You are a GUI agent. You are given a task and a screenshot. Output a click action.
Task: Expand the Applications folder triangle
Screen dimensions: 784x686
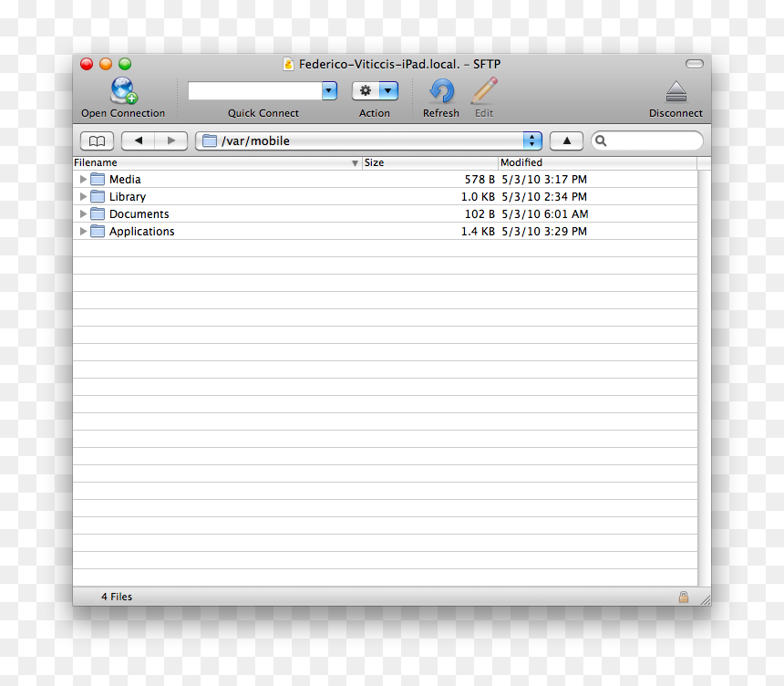(x=83, y=231)
